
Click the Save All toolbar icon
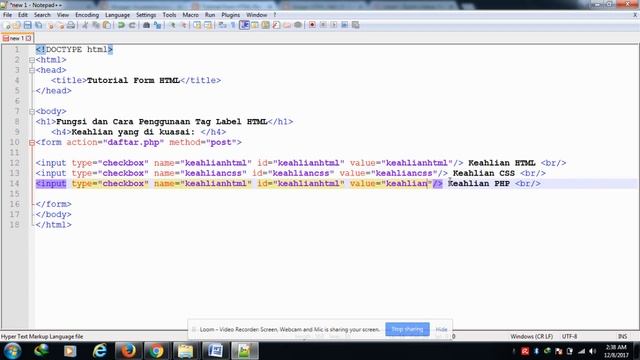[39, 25]
